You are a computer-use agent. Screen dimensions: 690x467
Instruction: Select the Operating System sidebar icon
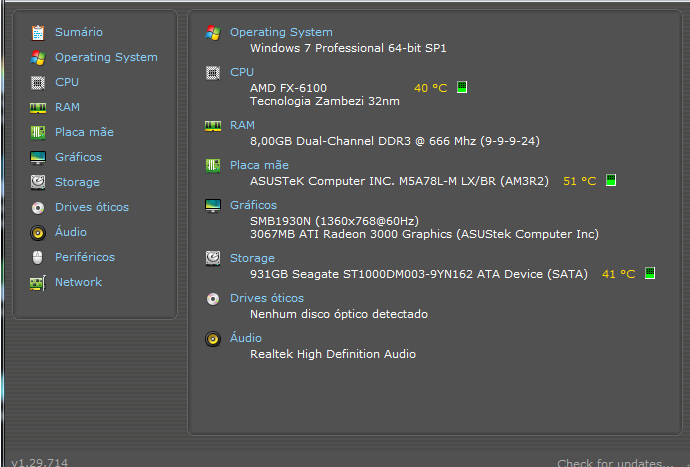click(38, 57)
